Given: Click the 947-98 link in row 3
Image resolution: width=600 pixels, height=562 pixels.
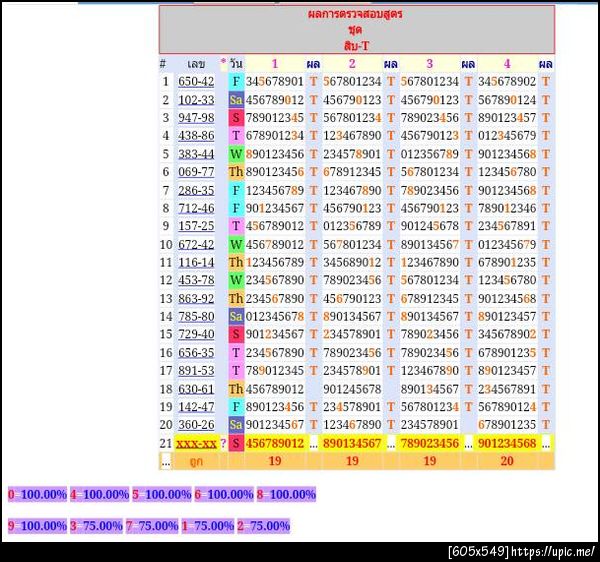Looking at the screenshot, I should pos(196,117).
